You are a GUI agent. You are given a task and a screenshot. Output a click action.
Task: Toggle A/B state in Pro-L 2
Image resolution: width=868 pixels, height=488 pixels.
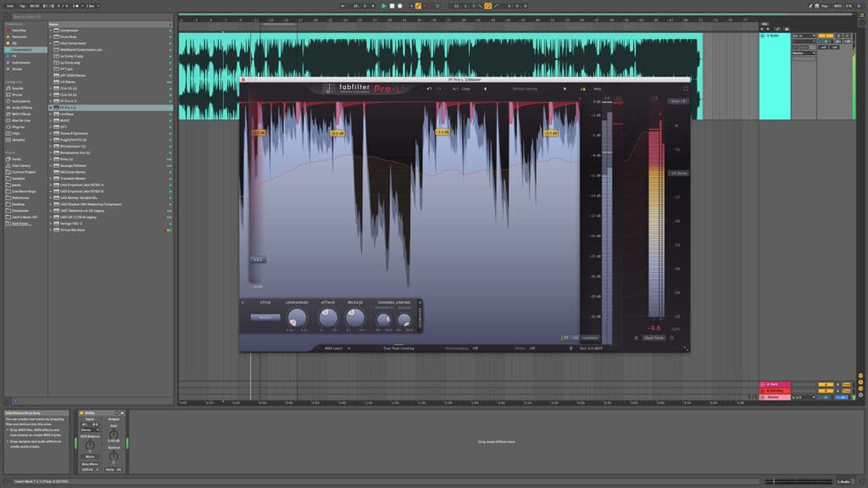(455, 88)
